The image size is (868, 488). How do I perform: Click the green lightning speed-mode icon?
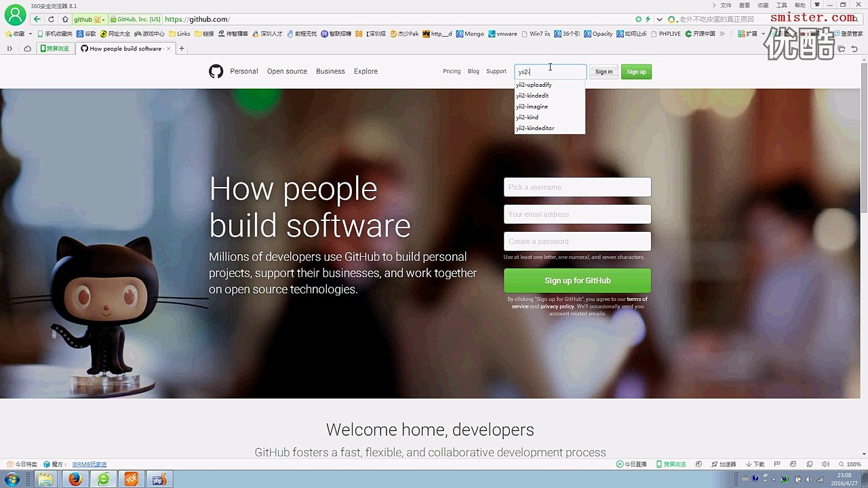[x=648, y=20]
